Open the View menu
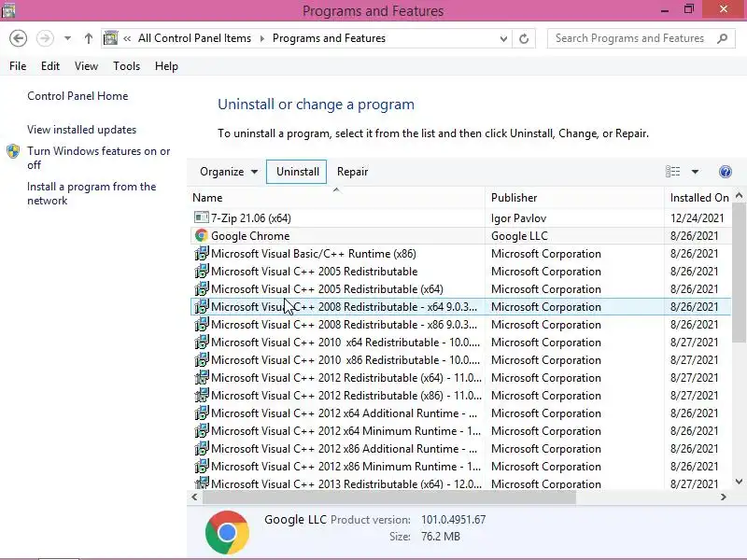 [x=86, y=66]
